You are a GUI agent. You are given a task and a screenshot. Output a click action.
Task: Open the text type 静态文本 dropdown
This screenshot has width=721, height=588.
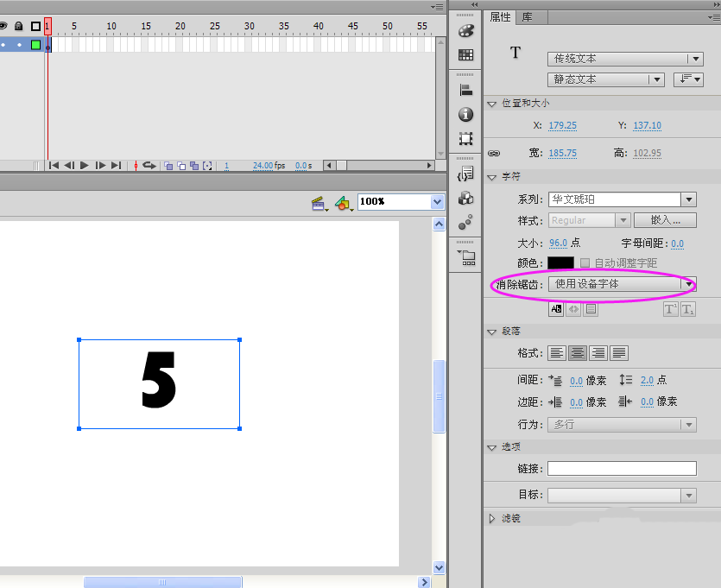tap(606, 79)
